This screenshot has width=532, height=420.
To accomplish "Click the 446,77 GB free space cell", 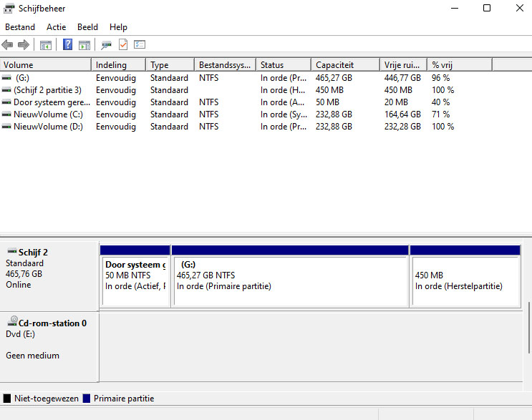I will tap(402, 78).
